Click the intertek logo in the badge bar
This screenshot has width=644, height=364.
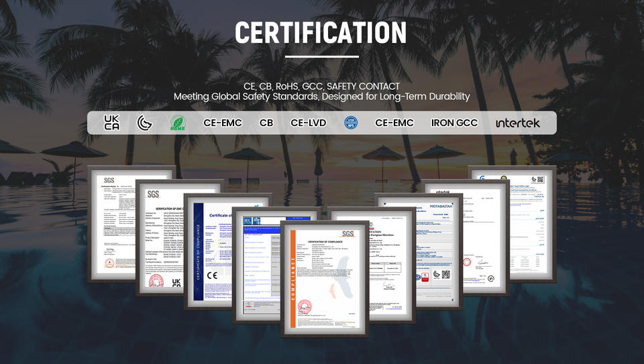pos(517,123)
